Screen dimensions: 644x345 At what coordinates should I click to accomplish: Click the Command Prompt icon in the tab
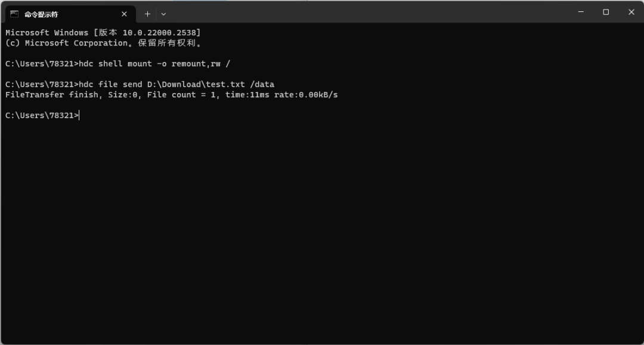(x=14, y=14)
